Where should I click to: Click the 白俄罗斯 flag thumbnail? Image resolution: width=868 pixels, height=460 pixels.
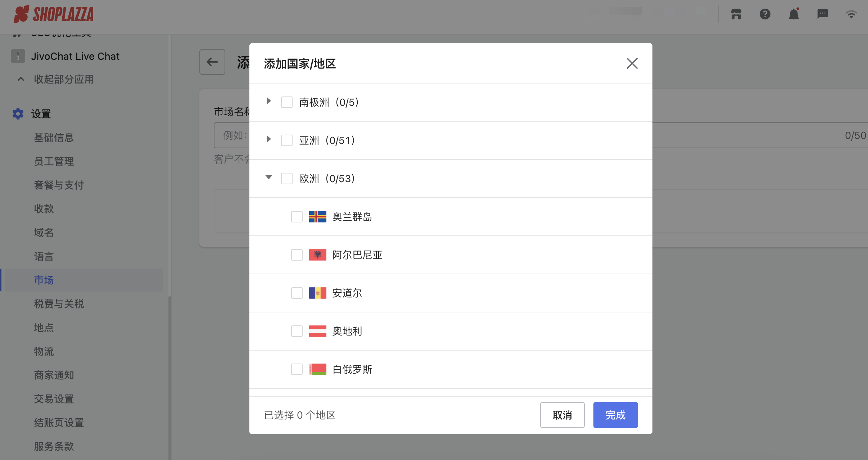[317, 369]
